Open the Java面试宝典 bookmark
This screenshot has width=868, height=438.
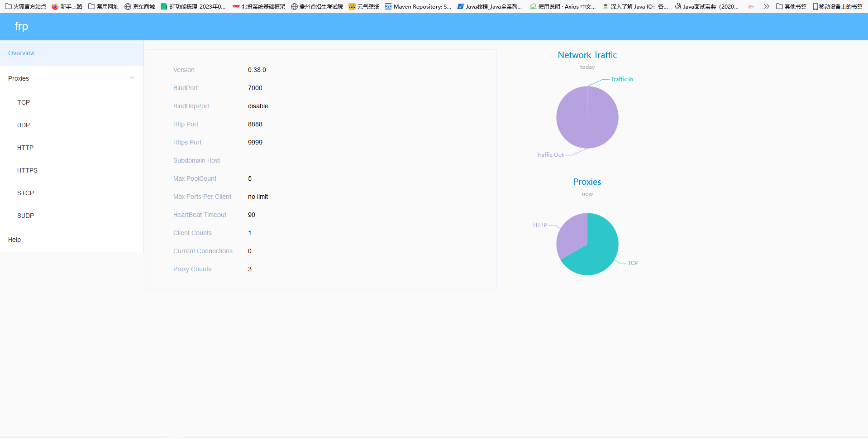(707, 6)
